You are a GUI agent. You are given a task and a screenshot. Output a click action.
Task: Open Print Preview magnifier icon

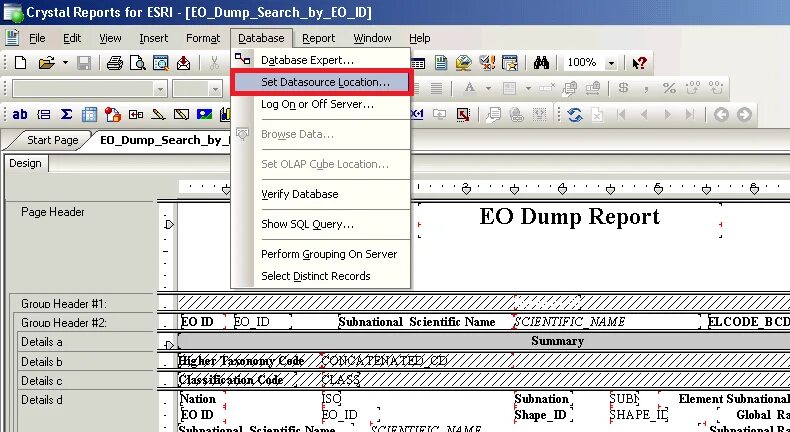click(138, 63)
